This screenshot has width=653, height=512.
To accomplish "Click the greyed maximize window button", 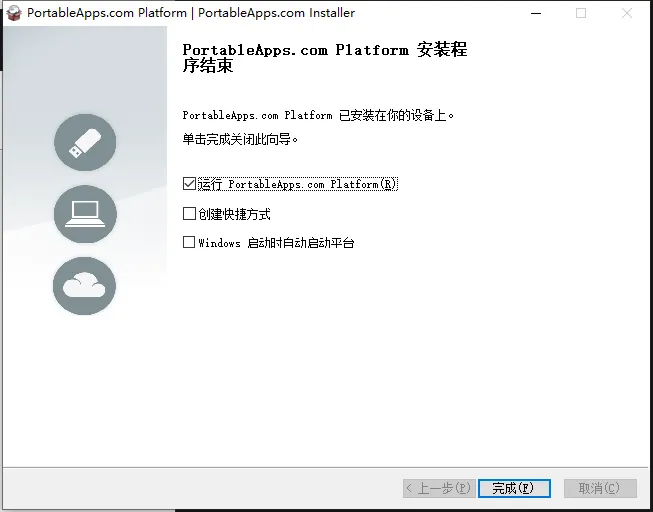I will click(581, 13).
